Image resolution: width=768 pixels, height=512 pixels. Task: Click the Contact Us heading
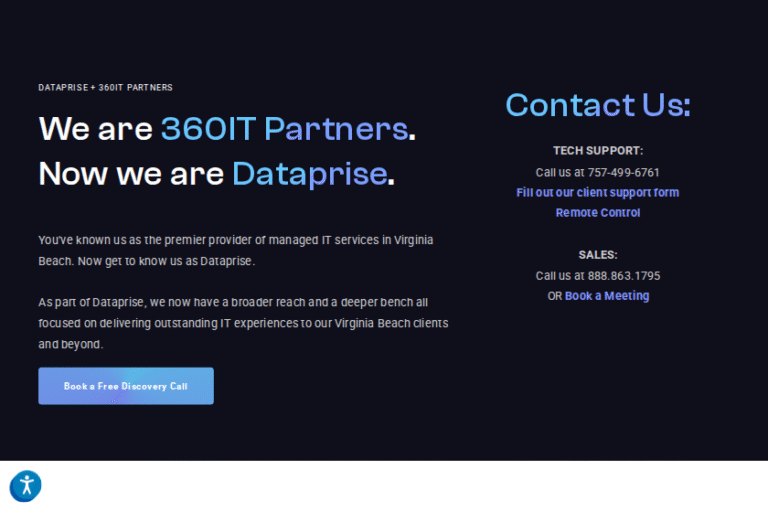[597, 105]
